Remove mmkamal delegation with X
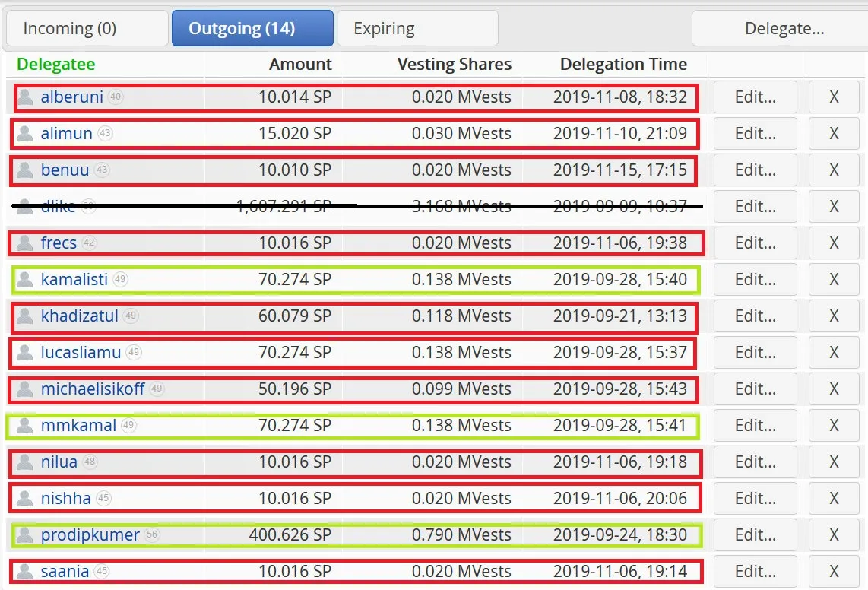 point(834,426)
